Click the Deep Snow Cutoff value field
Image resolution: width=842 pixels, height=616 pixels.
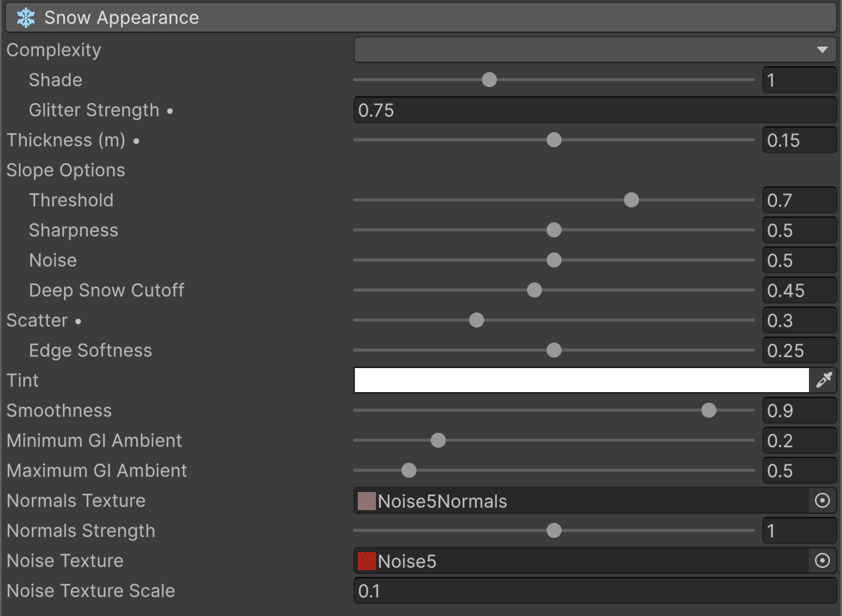[x=800, y=290]
